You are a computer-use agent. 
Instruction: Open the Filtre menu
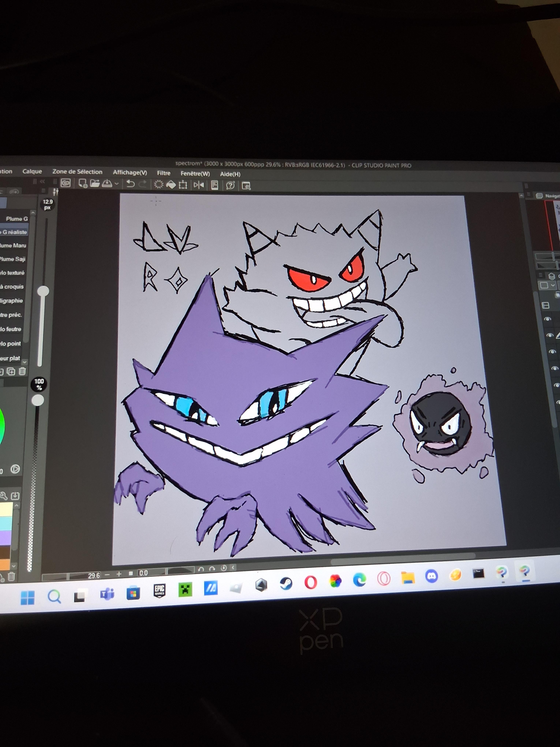pyautogui.click(x=164, y=173)
